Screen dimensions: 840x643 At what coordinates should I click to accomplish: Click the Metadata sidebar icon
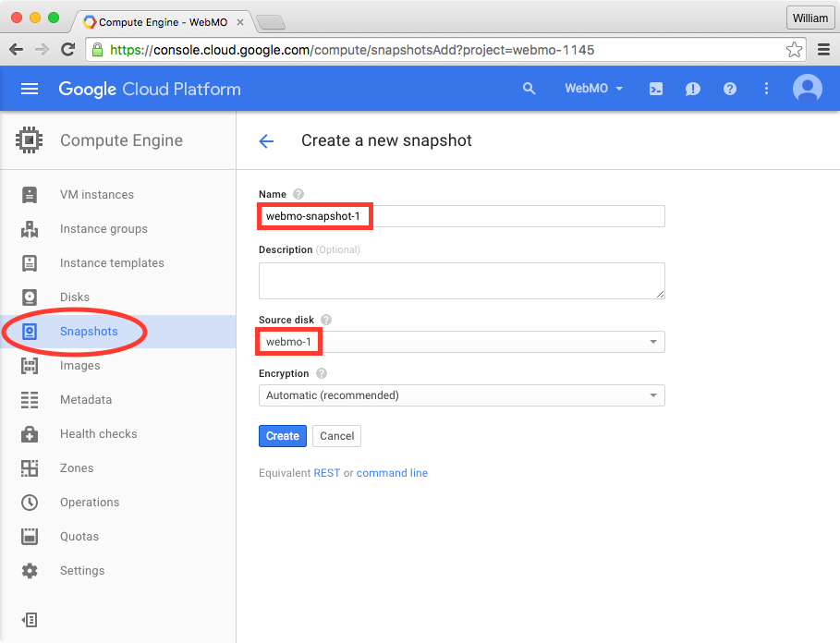click(30, 400)
